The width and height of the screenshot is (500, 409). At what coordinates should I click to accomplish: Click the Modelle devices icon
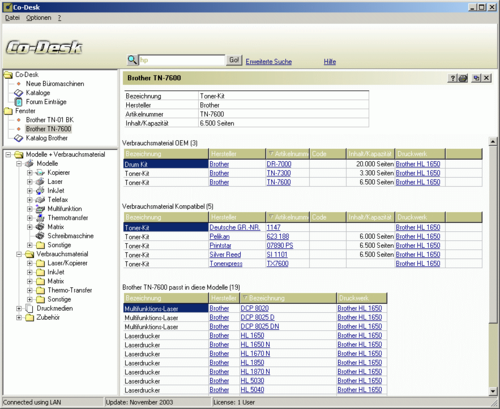pyautogui.click(x=29, y=163)
